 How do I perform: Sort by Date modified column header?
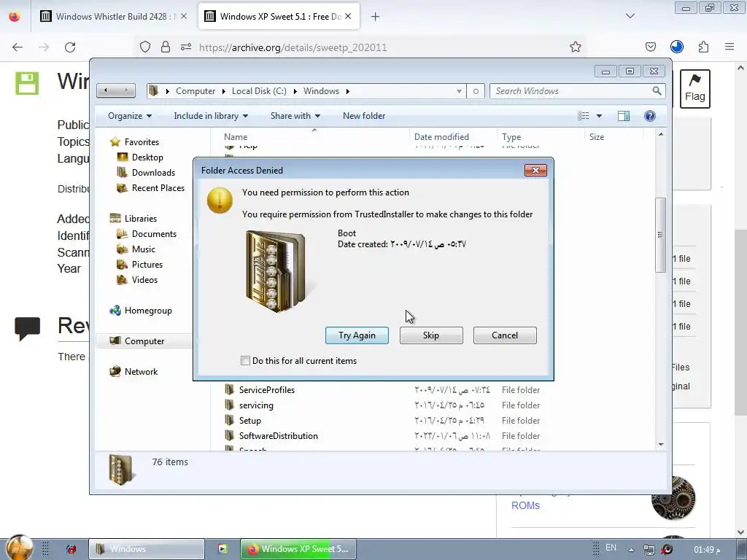(453, 136)
